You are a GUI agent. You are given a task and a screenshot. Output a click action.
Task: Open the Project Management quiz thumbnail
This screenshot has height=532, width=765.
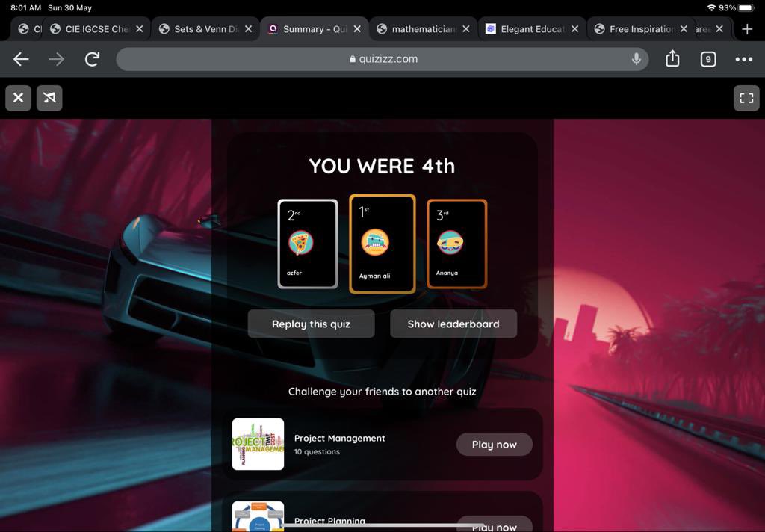tap(258, 444)
